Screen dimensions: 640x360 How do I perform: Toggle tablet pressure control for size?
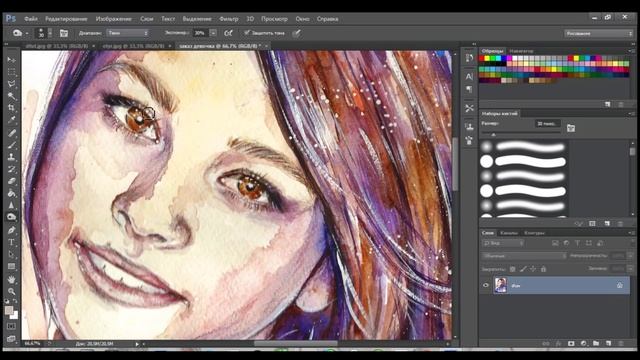click(297, 33)
